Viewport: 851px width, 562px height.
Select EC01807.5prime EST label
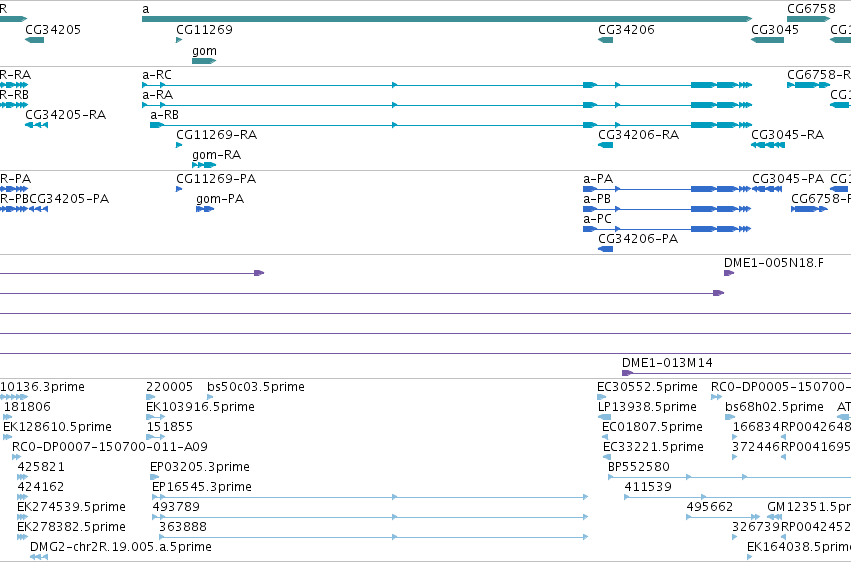[652, 427]
